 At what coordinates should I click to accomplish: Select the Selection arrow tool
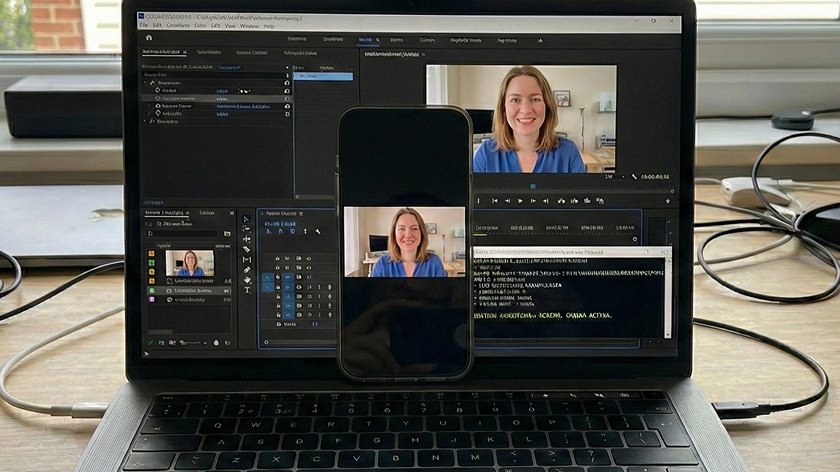click(246, 219)
